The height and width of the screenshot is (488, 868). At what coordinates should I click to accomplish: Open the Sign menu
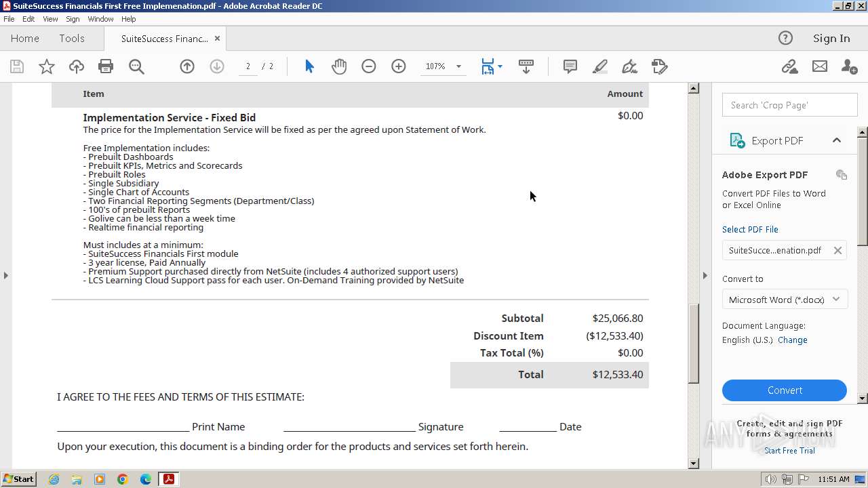tap(73, 19)
